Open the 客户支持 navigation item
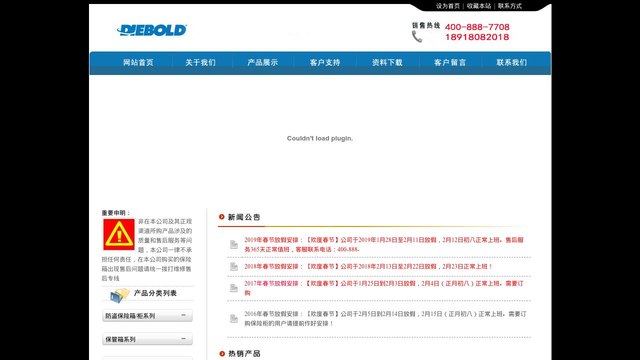Image resolution: width=640 pixels, height=360 pixels. [x=325, y=62]
